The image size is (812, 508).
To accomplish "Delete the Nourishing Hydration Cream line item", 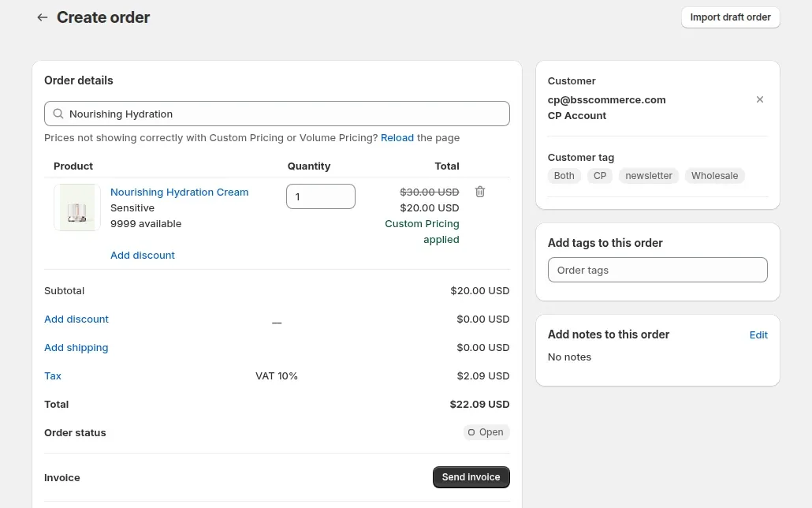I will pos(480,192).
